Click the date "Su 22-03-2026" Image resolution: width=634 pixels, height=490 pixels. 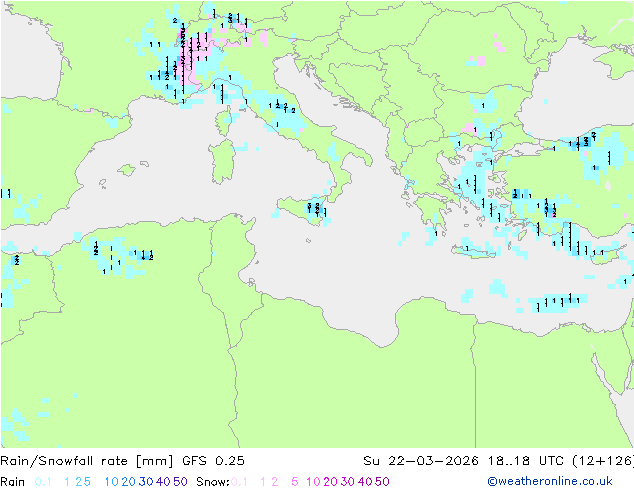point(421,461)
